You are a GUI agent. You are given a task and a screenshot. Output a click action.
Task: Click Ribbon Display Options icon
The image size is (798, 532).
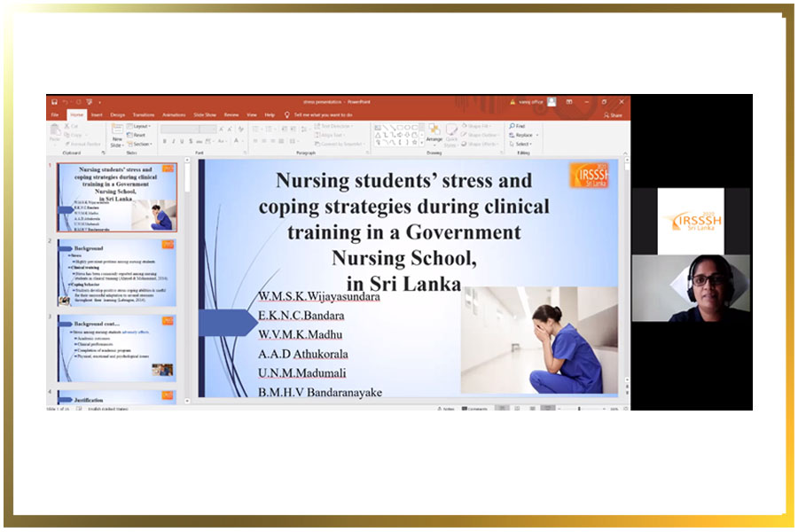569,102
